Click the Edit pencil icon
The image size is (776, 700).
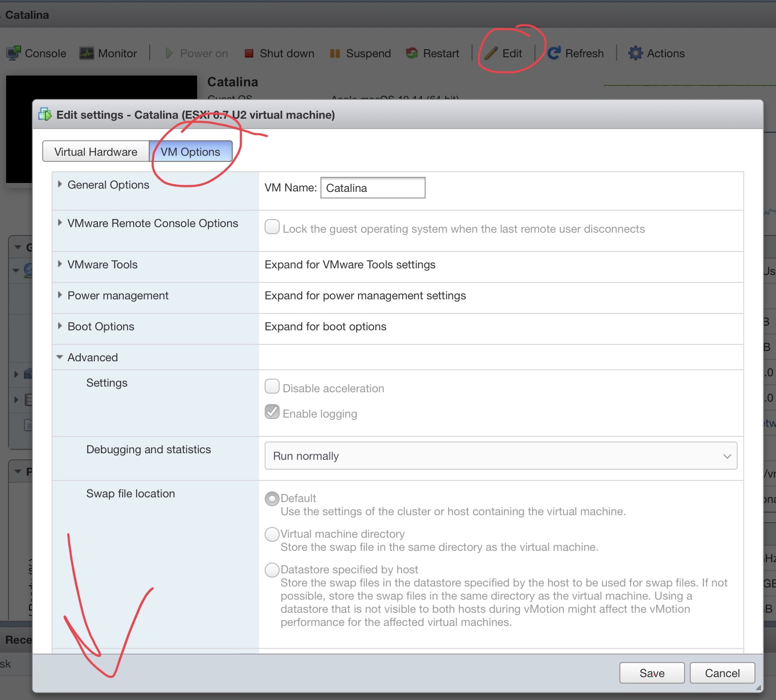(x=491, y=53)
